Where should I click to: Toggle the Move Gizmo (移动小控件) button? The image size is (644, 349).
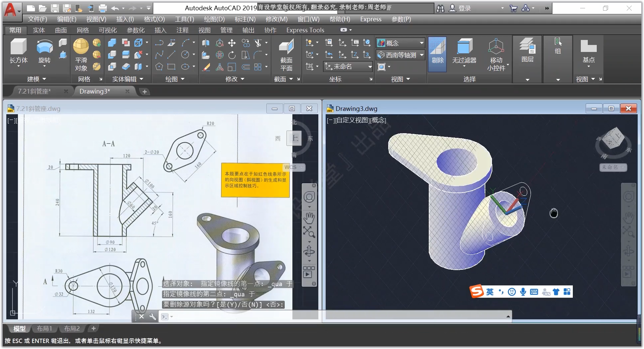(x=496, y=55)
